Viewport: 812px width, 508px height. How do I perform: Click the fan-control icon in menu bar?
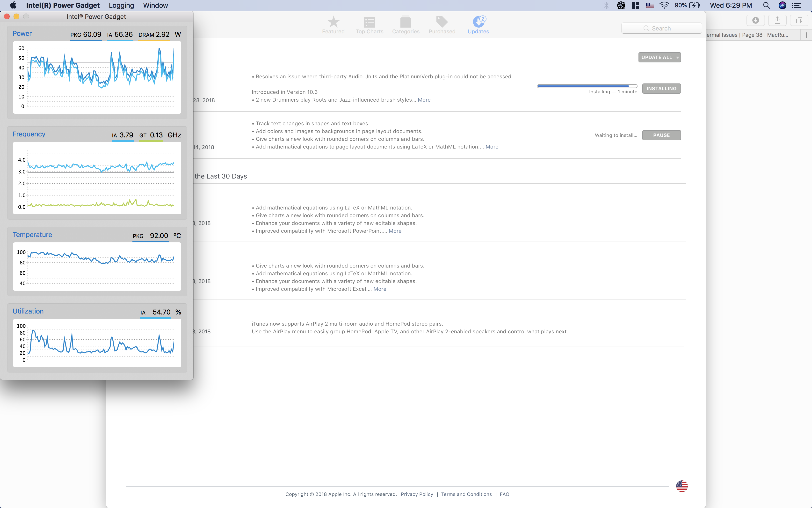621,5
